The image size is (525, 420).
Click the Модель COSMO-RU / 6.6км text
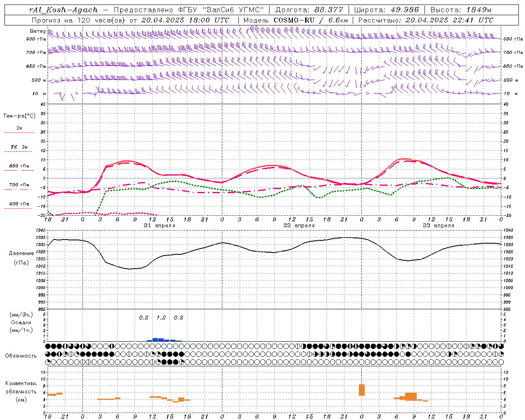296,20
